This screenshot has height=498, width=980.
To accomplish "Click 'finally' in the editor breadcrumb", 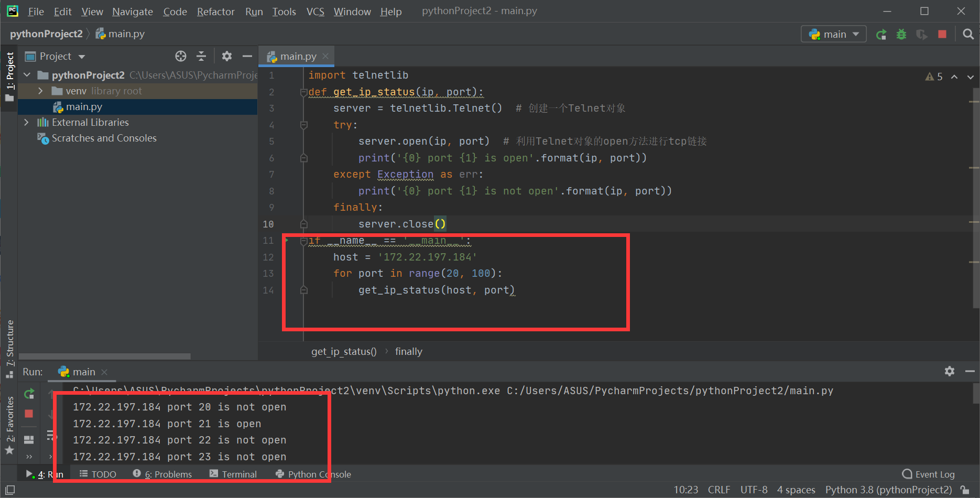I will (x=408, y=351).
